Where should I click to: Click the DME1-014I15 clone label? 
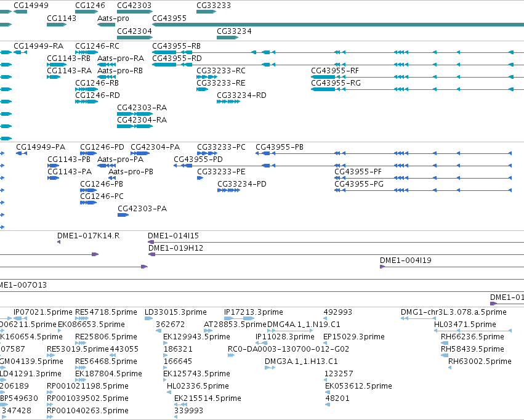point(173,236)
